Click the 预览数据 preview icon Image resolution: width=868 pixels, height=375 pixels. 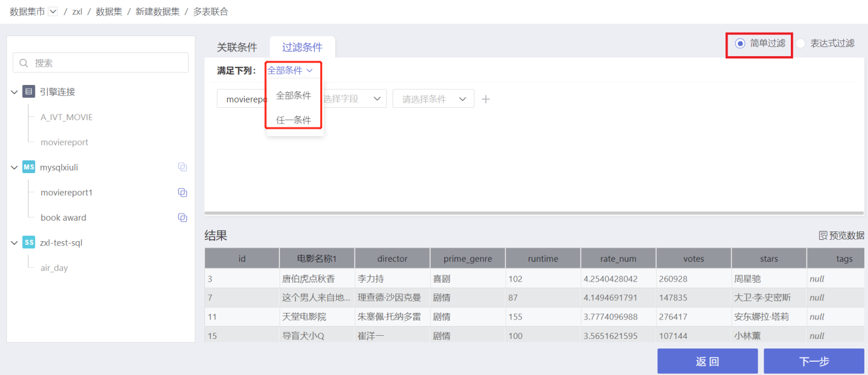pos(823,236)
